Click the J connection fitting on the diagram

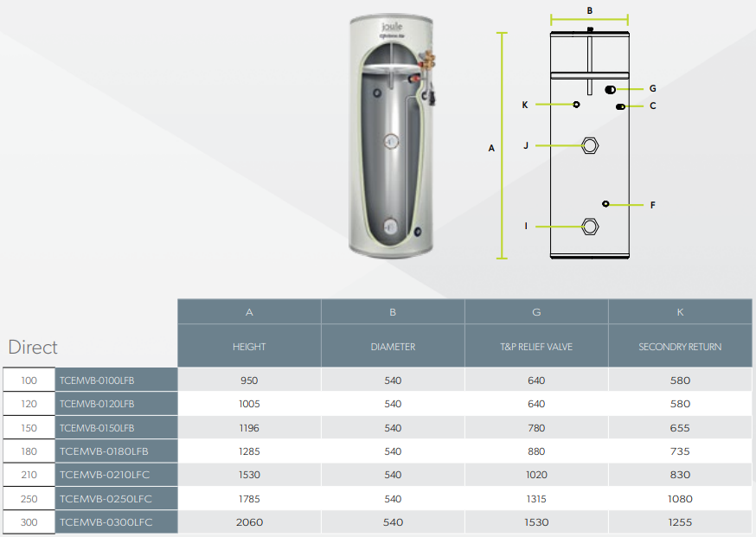point(589,146)
